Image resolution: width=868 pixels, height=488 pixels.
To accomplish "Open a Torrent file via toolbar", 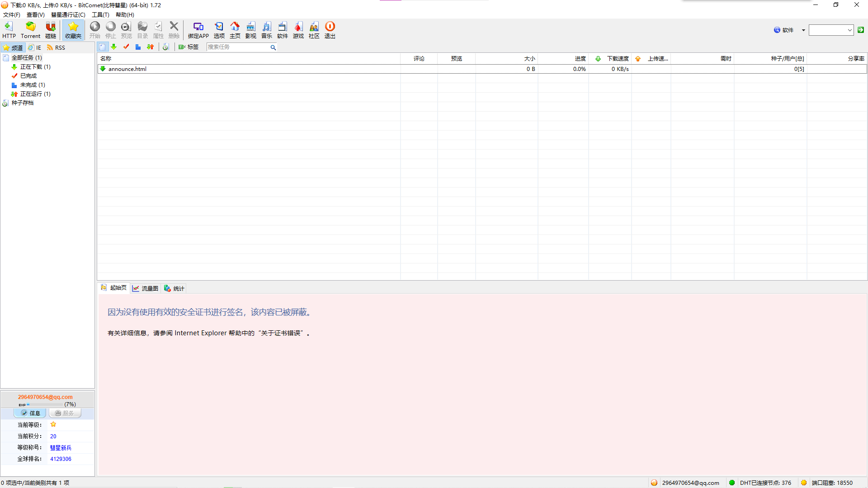I will tap(30, 30).
